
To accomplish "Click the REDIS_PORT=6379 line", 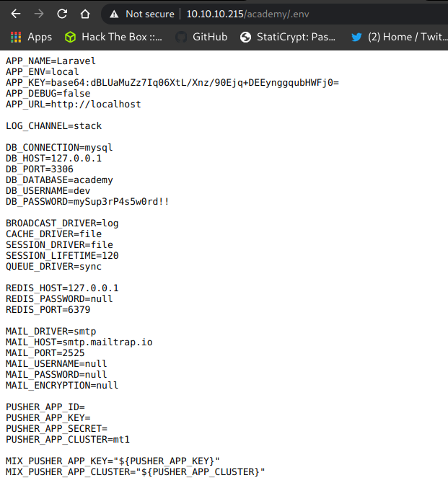I will pos(48,309).
